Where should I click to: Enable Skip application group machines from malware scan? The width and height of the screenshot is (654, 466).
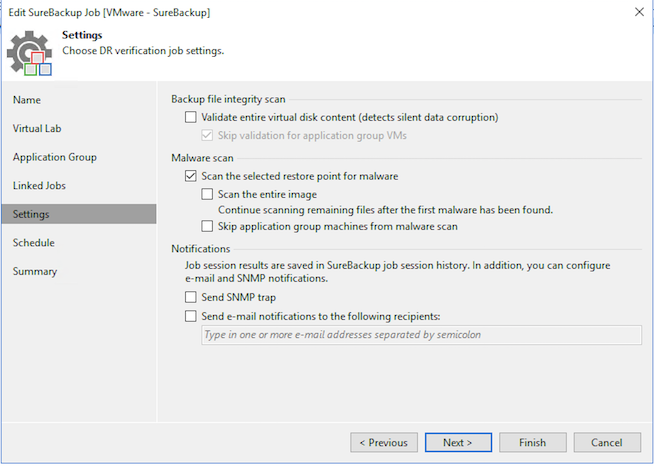pyautogui.click(x=207, y=226)
